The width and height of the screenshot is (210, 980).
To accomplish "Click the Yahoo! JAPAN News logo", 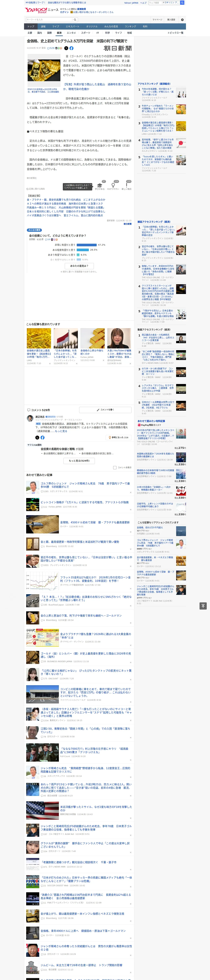I will 42,10.
